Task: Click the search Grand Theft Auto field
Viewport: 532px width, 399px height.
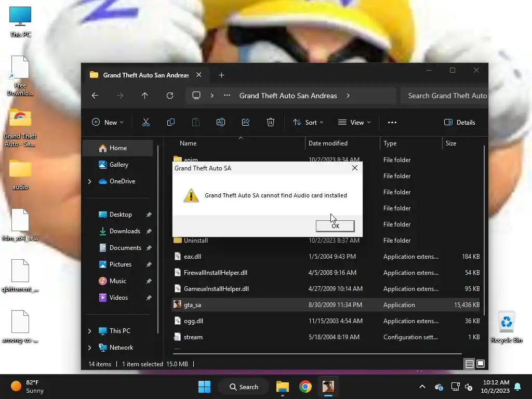Action: pyautogui.click(x=444, y=96)
